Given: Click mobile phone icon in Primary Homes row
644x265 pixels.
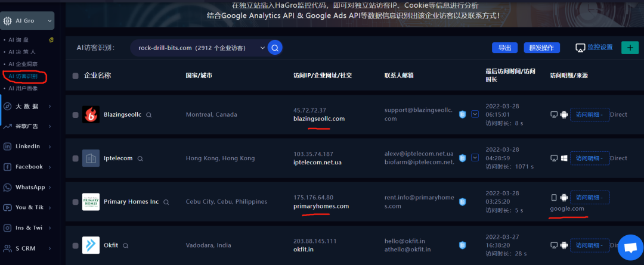Looking at the screenshot, I should tap(553, 198).
